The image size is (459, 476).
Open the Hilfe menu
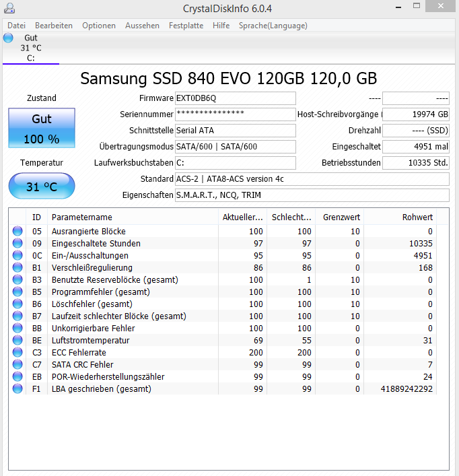pos(221,26)
